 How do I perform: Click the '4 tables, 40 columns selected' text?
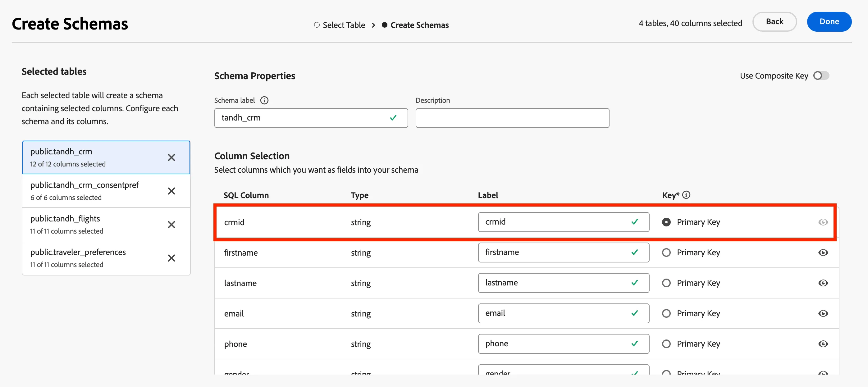tap(690, 23)
